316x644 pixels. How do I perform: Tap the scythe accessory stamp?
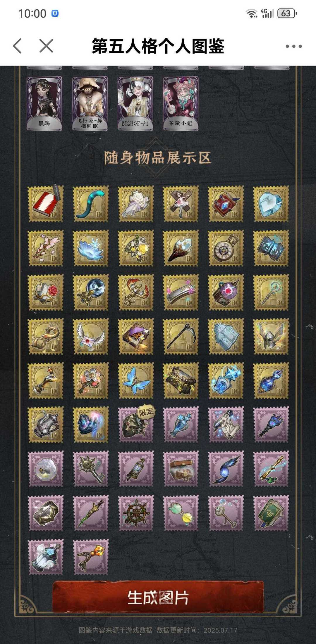point(181,336)
